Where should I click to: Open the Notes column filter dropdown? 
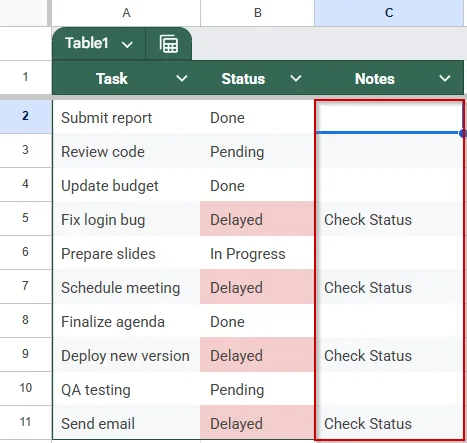(x=445, y=79)
